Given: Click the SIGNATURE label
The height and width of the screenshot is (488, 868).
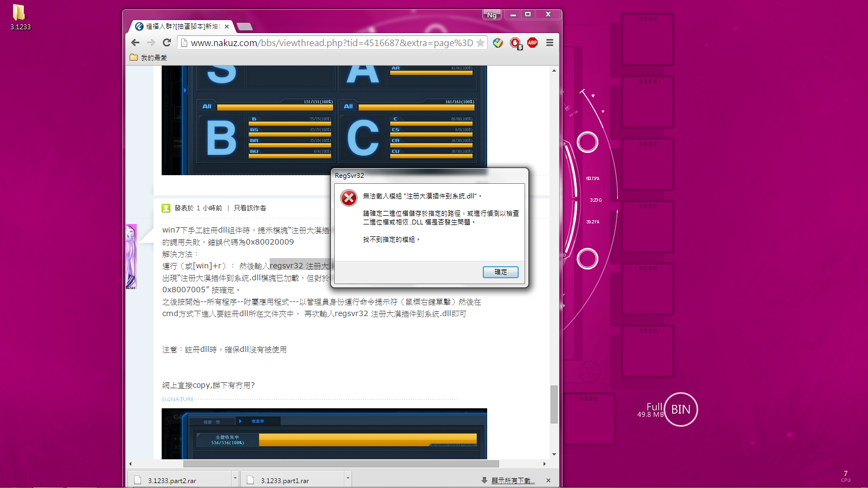Looking at the screenshot, I should coord(177,400).
